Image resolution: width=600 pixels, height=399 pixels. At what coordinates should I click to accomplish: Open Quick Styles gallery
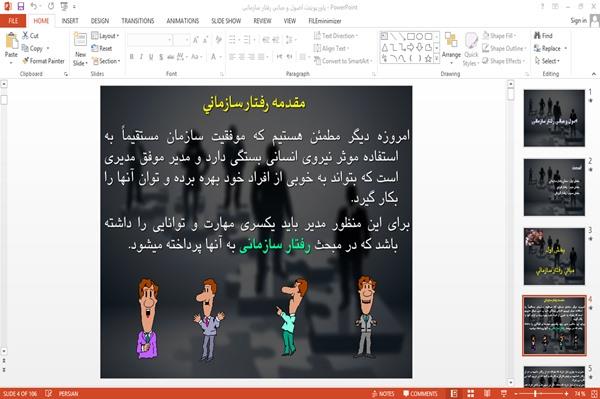point(471,49)
